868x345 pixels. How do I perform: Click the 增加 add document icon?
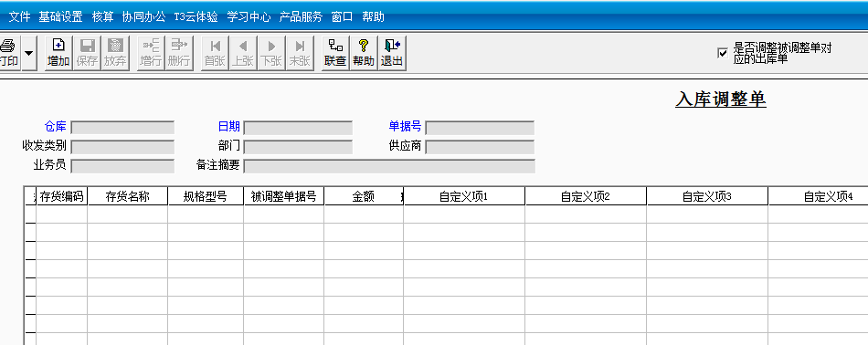[58, 53]
